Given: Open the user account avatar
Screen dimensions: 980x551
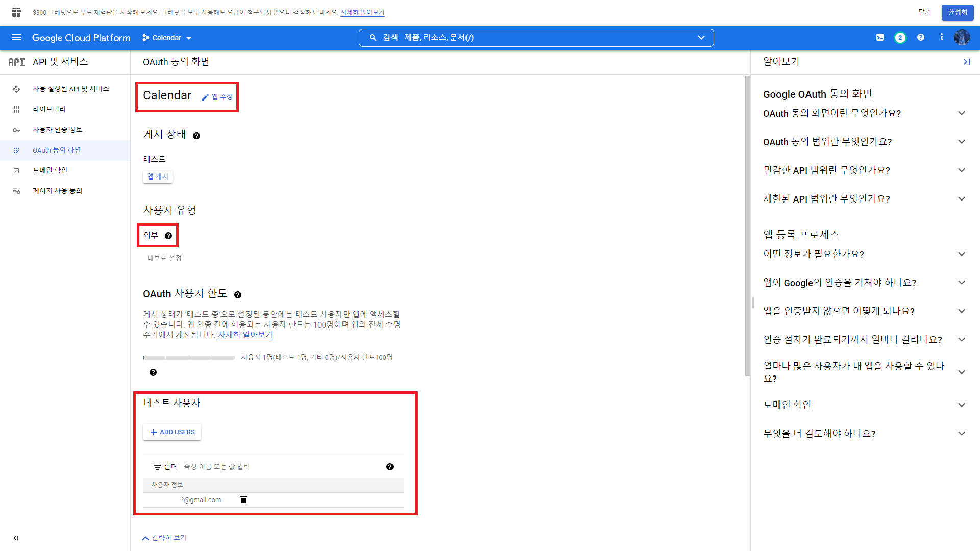Looking at the screenshot, I should pyautogui.click(x=962, y=38).
